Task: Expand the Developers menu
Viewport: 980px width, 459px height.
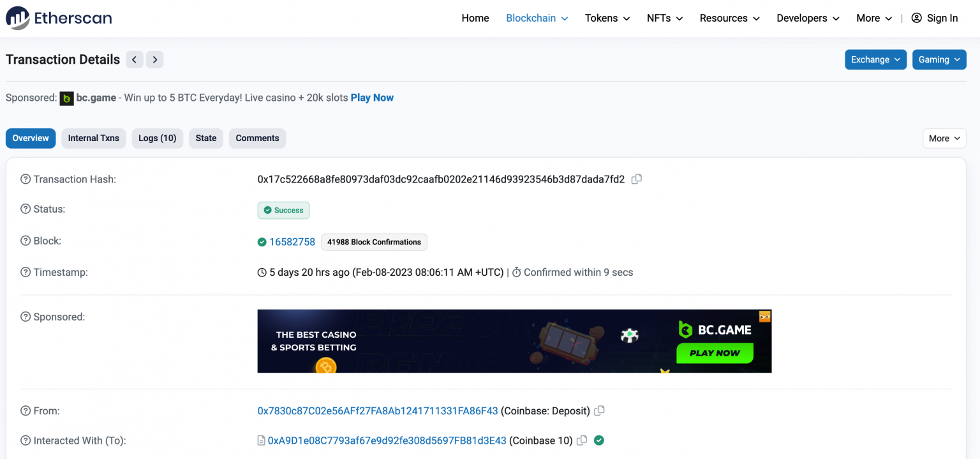Action: (808, 18)
